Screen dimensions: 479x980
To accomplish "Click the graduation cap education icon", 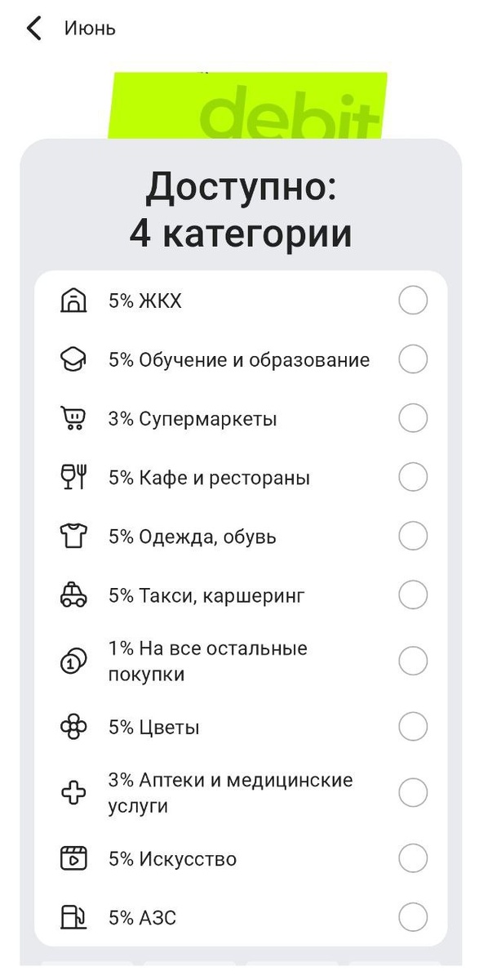I will coord(74,359).
